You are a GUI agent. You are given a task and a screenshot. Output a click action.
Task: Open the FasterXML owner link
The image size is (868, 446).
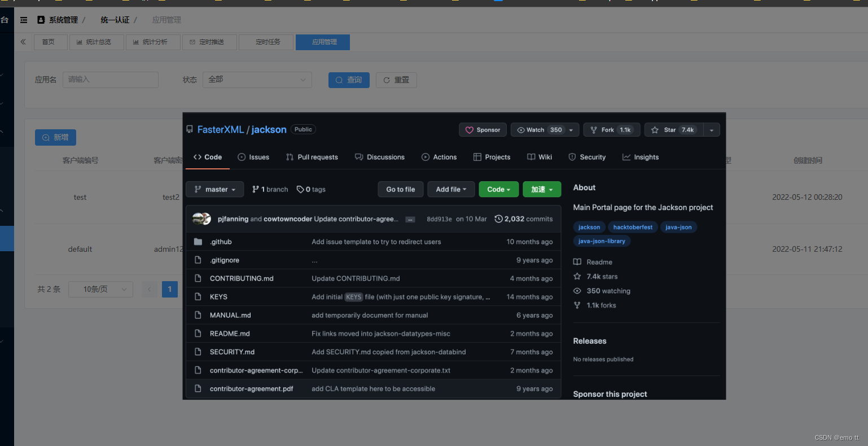[x=221, y=129]
